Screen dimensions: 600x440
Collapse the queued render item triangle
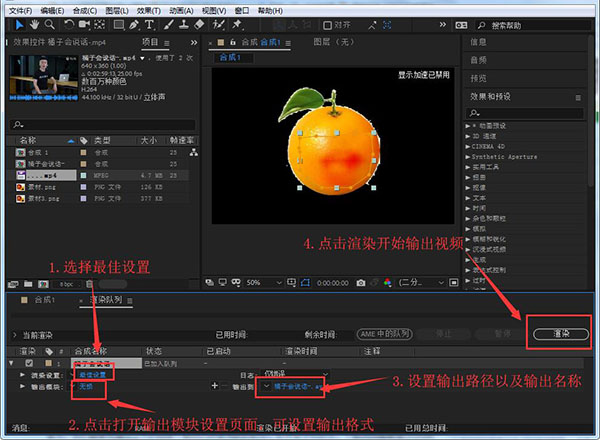click(x=11, y=363)
